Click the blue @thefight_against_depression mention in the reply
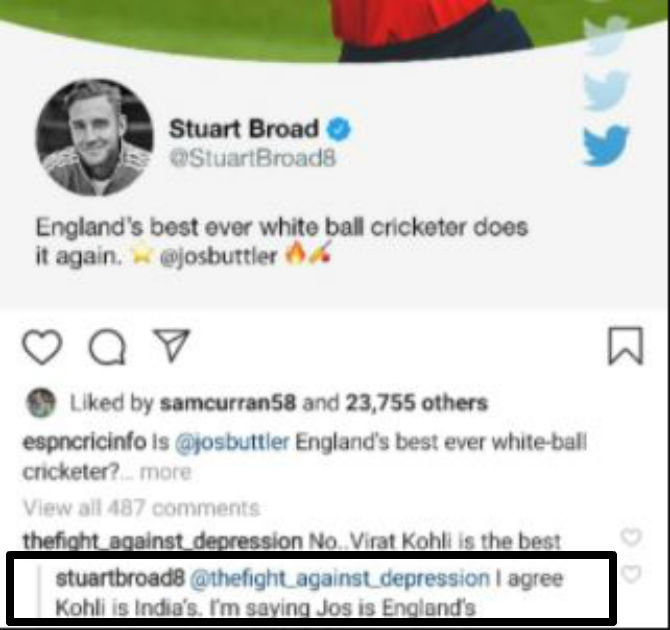Screen dimensions: 670x630 point(340,579)
